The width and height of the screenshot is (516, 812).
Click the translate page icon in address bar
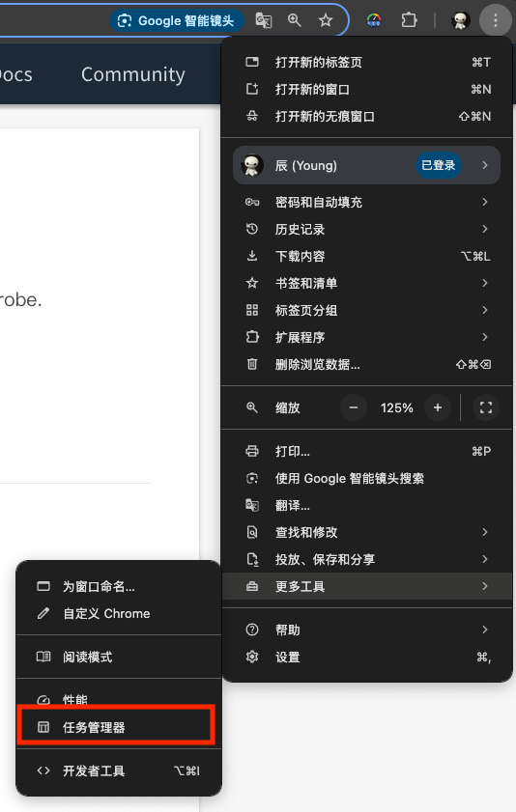(x=264, y=20)
